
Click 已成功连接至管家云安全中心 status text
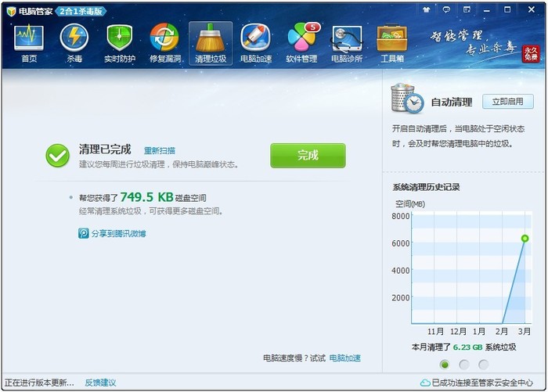tap(482, 383)
